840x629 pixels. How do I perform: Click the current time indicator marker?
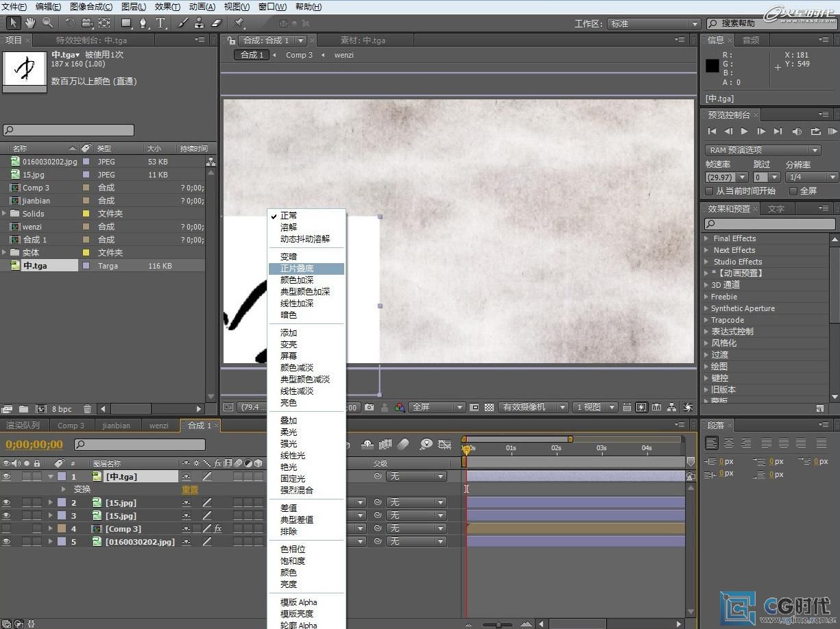[x=466, y=449]
